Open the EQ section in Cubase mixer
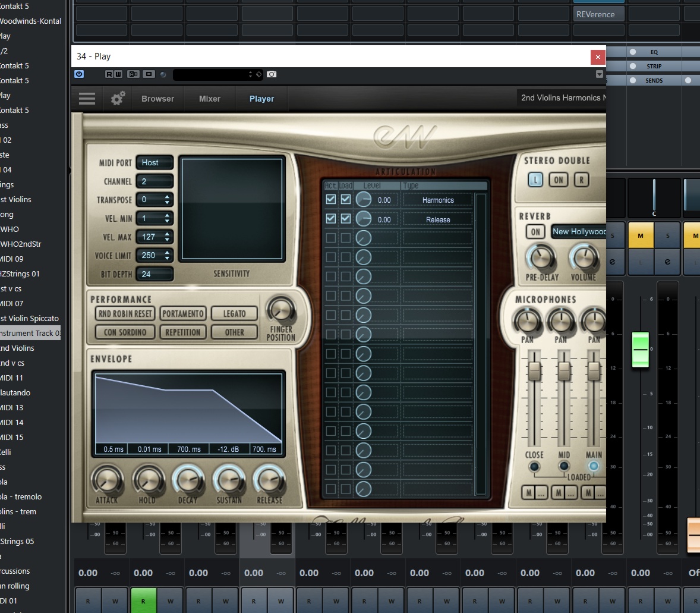700x613 pixels. (654, 52)
